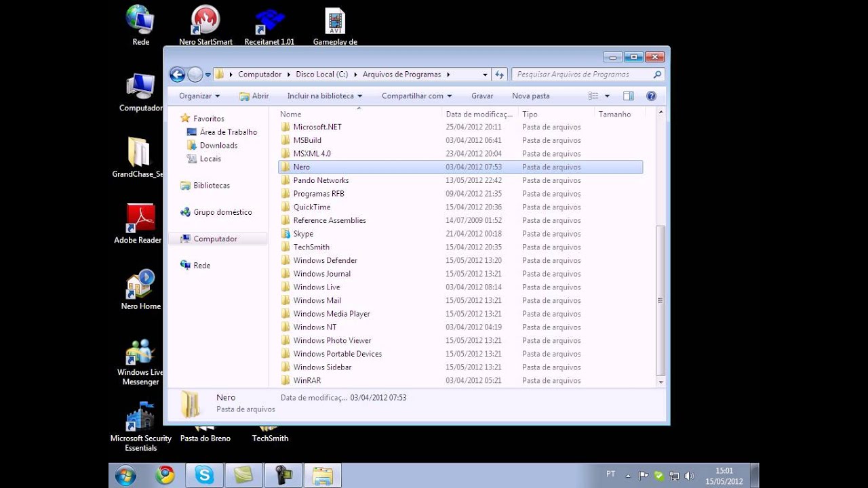This screenshot has width=868, height=488.
Task: Open Adobe Reader desktop shortcut
Action: pyautogui.click(x=138, y=224)
